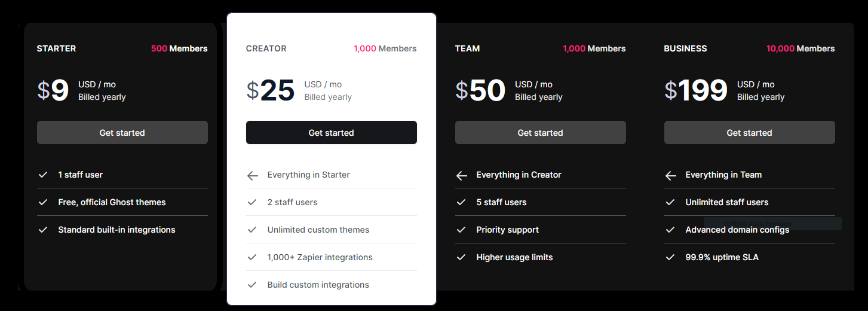Click checkmark beside Higher usage limits
The image size is (868, 311).
(x=461, y=257)
